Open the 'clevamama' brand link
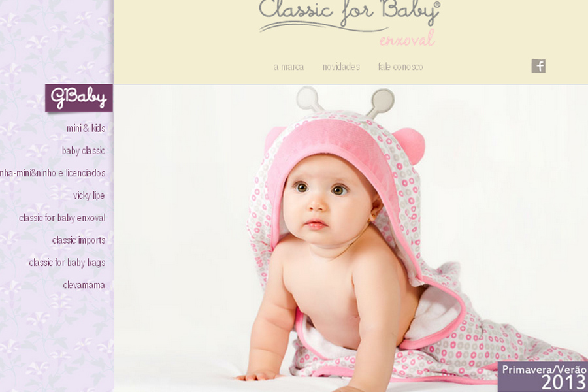The width and height of the screenshot is (588, 392). (x=84, y=285)
